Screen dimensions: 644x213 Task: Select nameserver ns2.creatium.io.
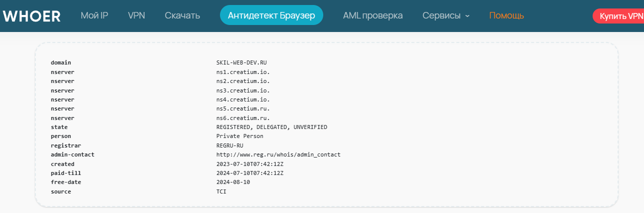click(243, 81)
